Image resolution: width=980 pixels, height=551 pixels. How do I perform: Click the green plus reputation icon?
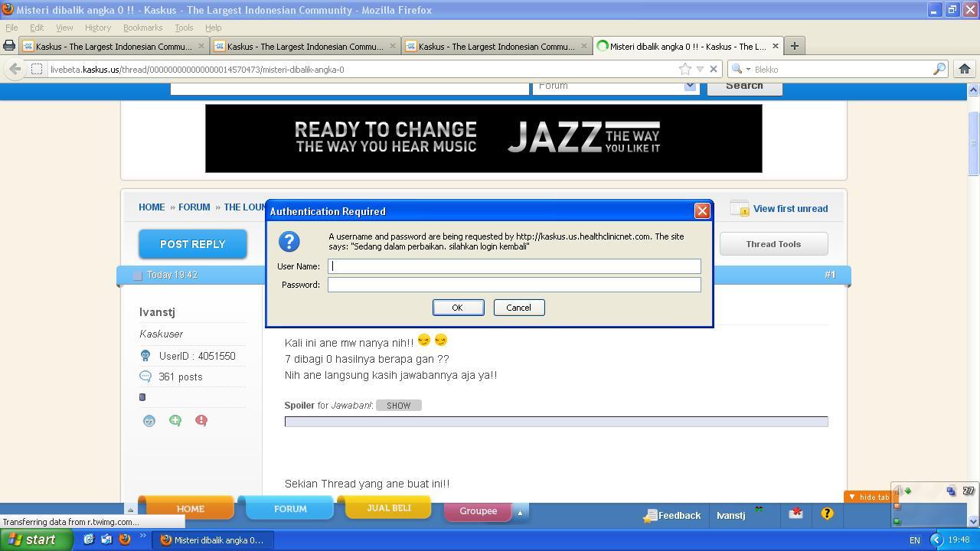point(175,421)
